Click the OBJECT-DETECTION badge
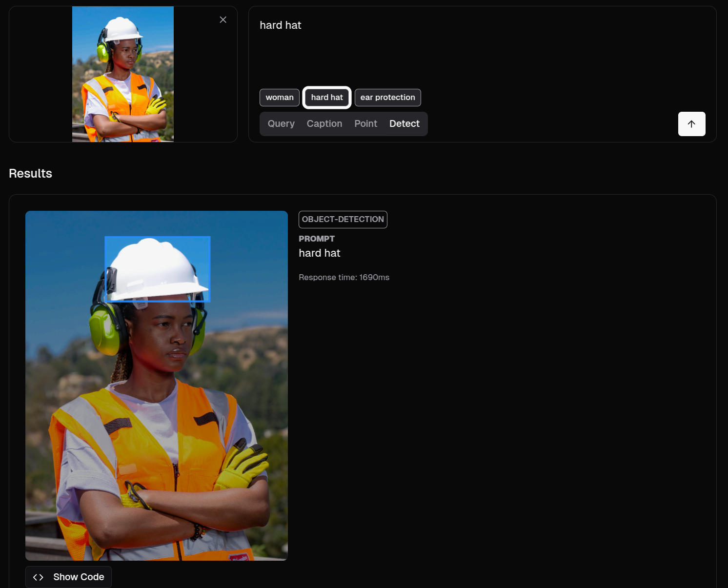 point(343,220)
